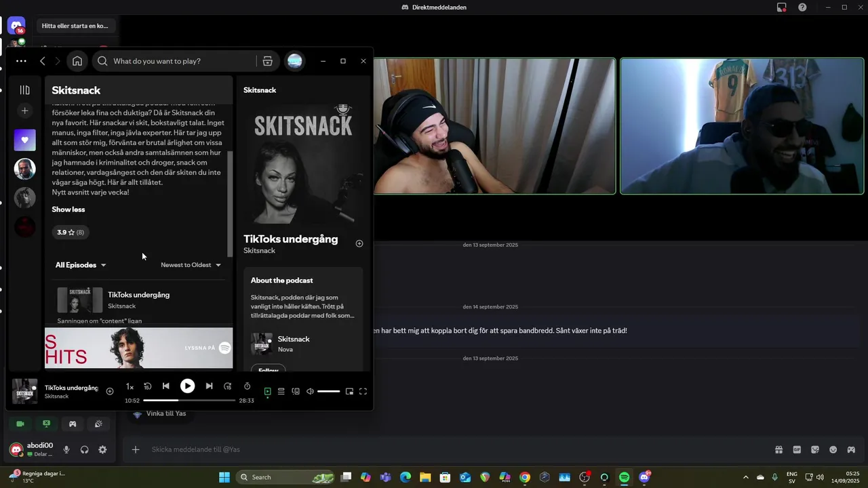Image resolution: width=868 pixels, height=488 pixels.
Task: Go back in Spotify navigation
Action: click(43, 61)
